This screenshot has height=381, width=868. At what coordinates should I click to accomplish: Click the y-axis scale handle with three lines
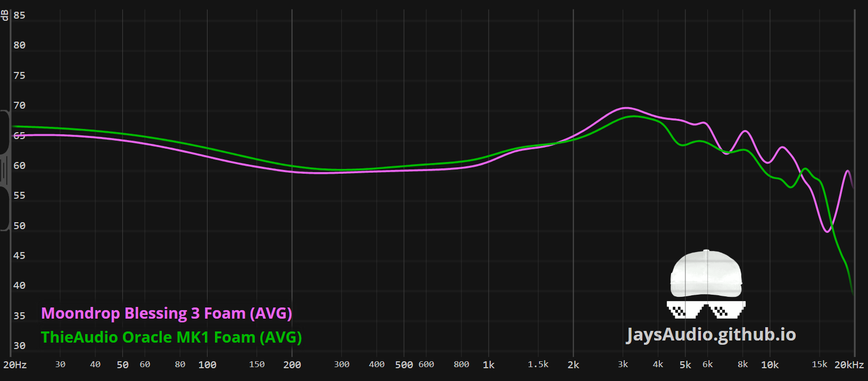(4, 171)
